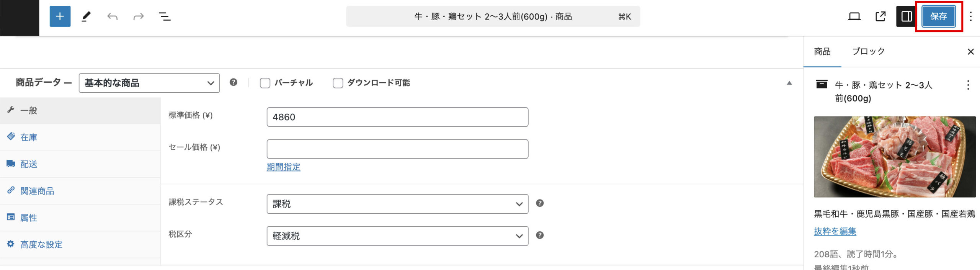Open product in new tab icon
This screenshot has height=270, width=980.
(x=880, y=16)
